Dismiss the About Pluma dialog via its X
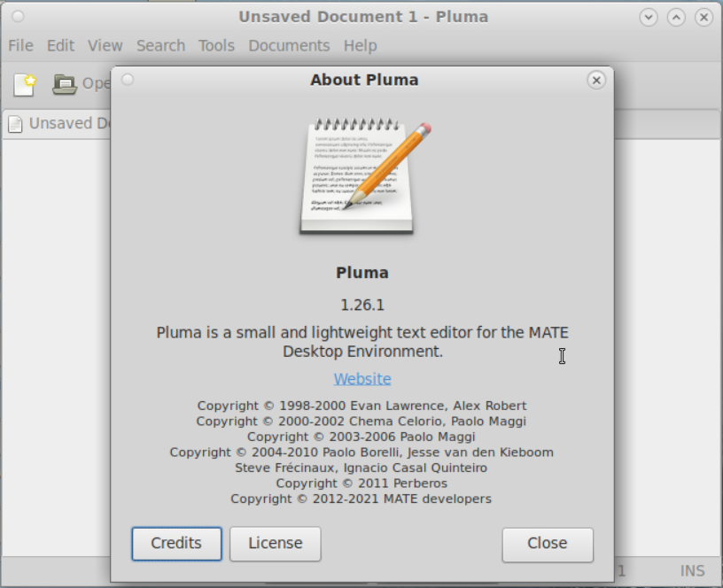723x588 pixels. pyautogui.click(x=596, y=80)
